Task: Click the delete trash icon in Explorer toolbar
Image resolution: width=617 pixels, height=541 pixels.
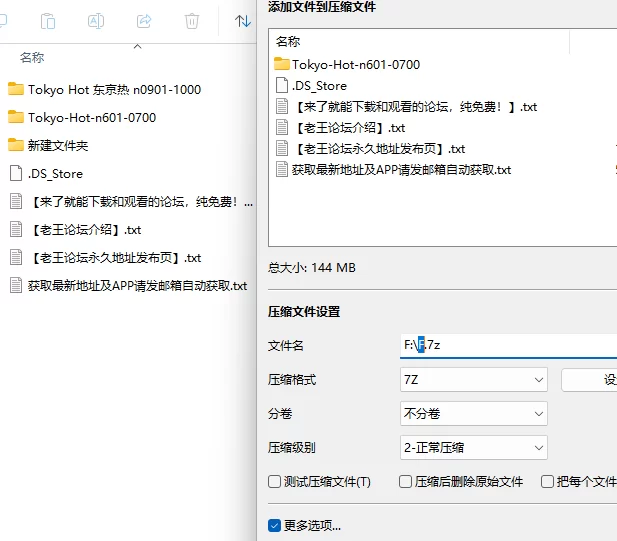Action: tap(192, 21)
